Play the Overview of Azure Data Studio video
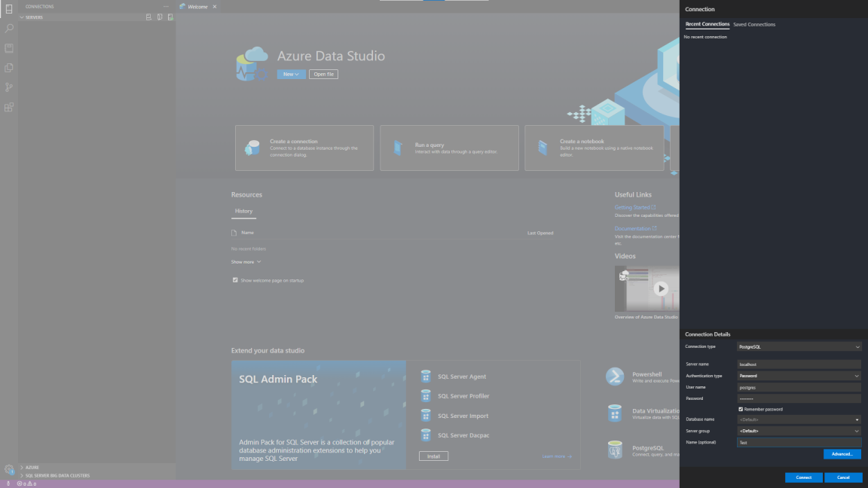Image resolution: width=868 pixels, height=488 pixels. tap(660, 289)
